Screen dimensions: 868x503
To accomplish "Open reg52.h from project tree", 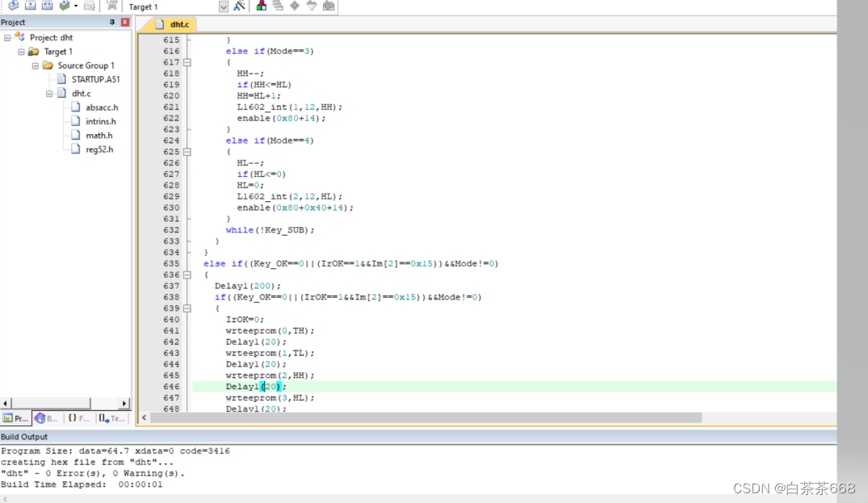I will click(99, 149).
